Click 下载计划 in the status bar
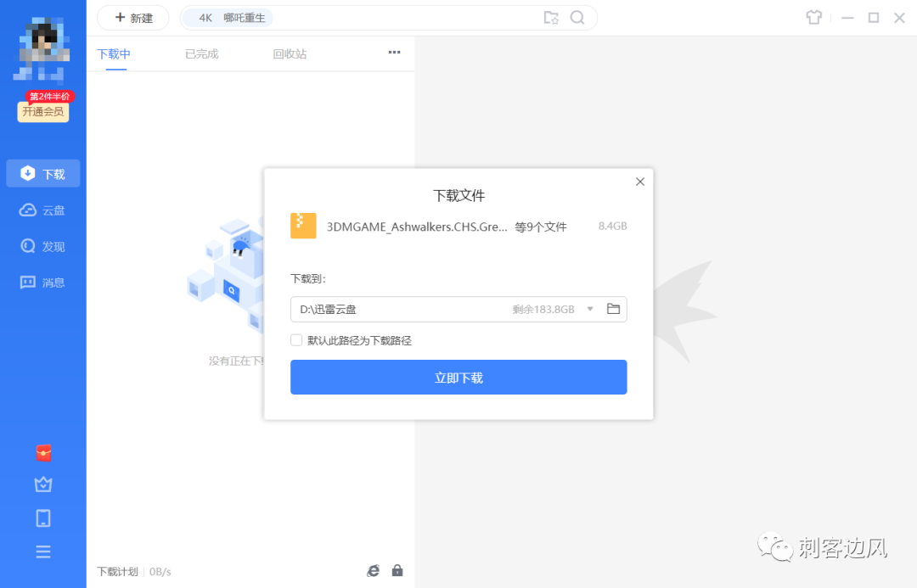Image resolution: width=917 pixels, height=588 pixels. point(117,572)
